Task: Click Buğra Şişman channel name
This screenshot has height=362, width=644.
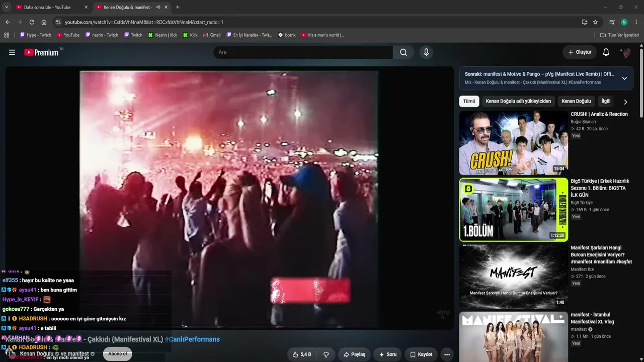Action: [x=583, y=122]
